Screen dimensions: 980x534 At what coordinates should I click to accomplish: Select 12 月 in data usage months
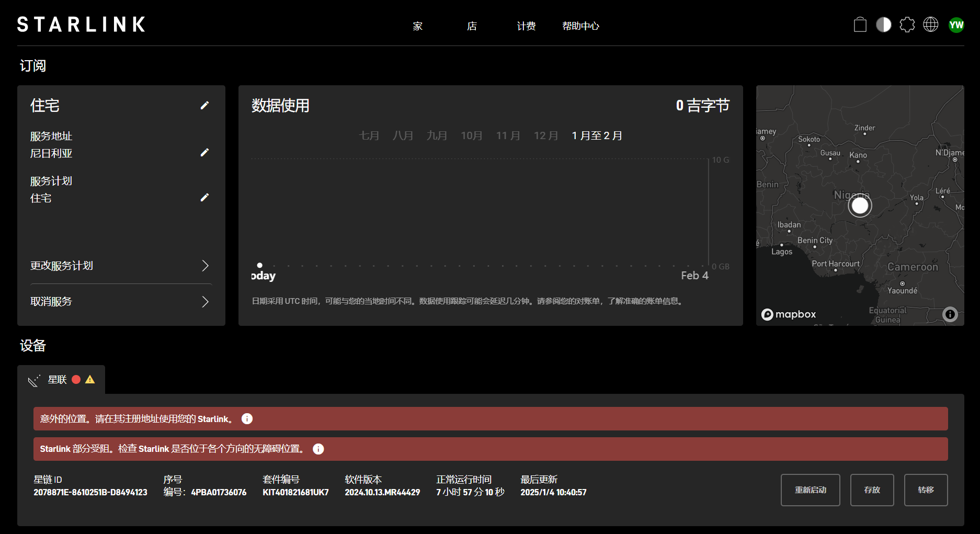pyautogui.click(x=546, y=136)
